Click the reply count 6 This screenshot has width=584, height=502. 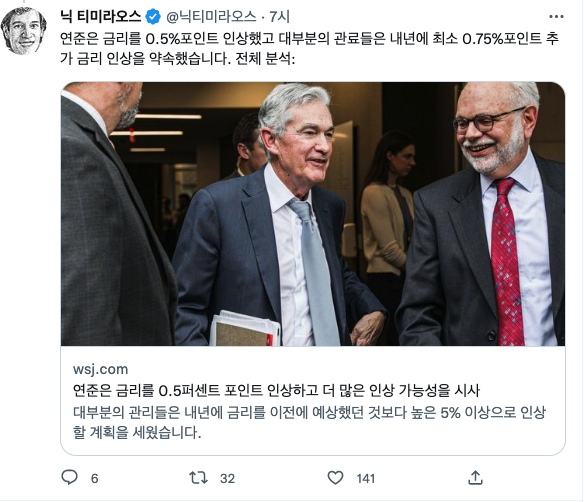click(95, 478)
